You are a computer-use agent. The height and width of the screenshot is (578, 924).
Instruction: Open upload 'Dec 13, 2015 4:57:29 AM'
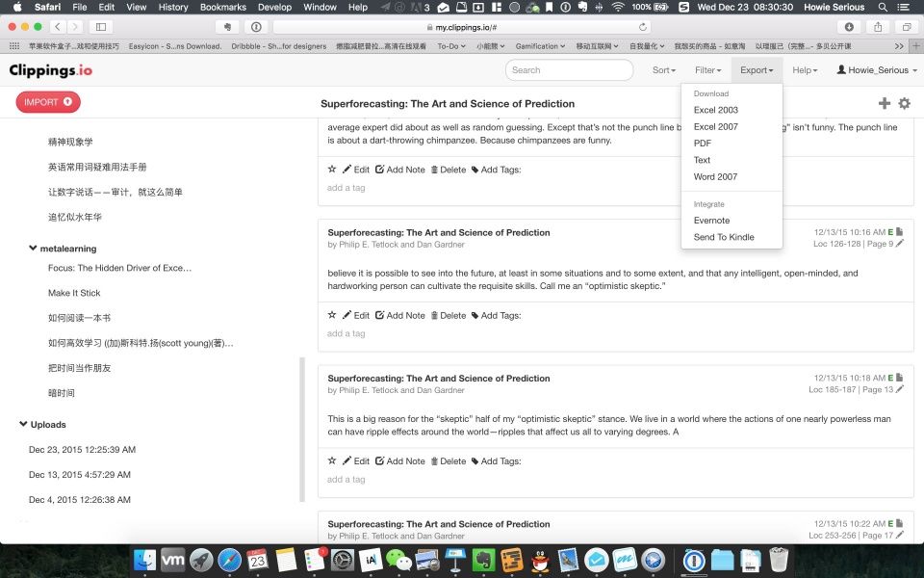tap(80, 475)
